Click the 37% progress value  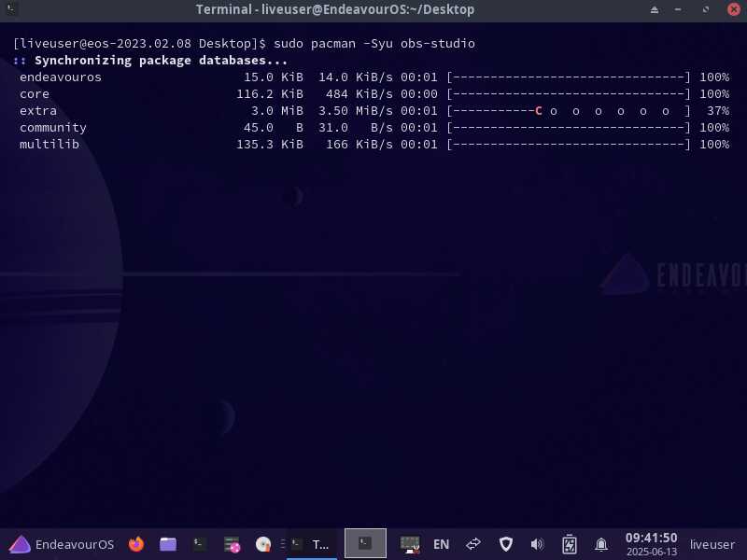tap(718, 111)
